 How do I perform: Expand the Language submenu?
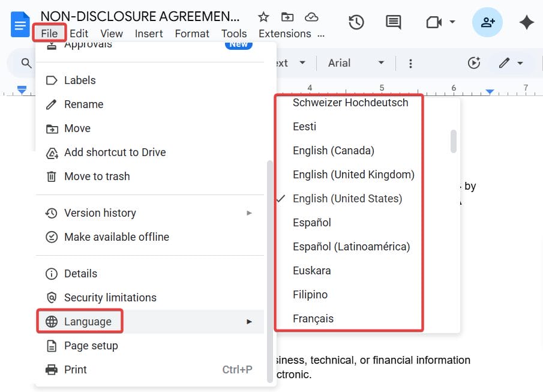pyautogui.click(x=150, y=322)
